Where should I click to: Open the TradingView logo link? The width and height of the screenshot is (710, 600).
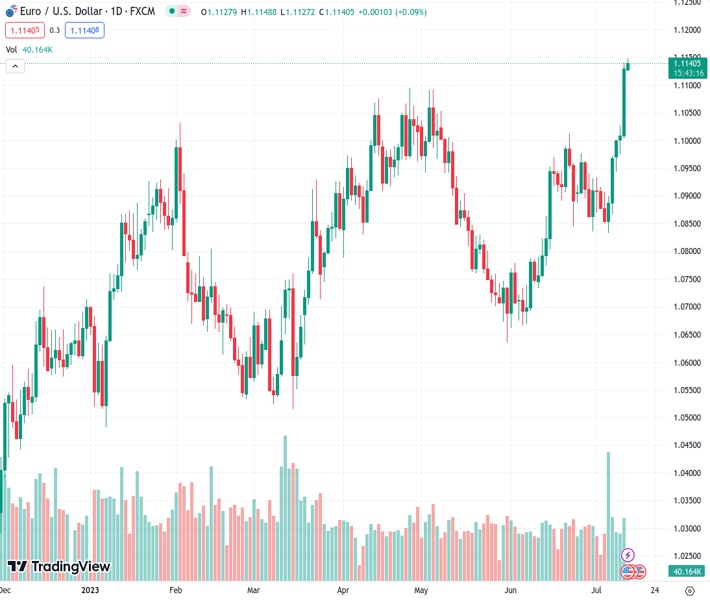click(58, 568)
